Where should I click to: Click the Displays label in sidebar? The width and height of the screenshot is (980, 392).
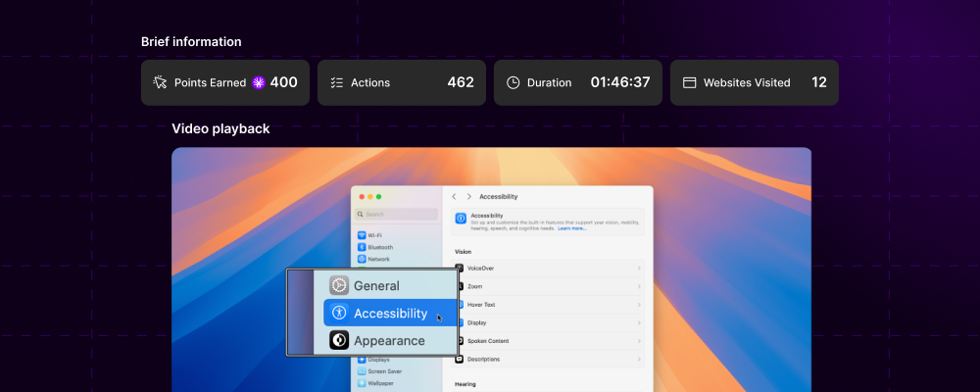[x=378, y=360]
